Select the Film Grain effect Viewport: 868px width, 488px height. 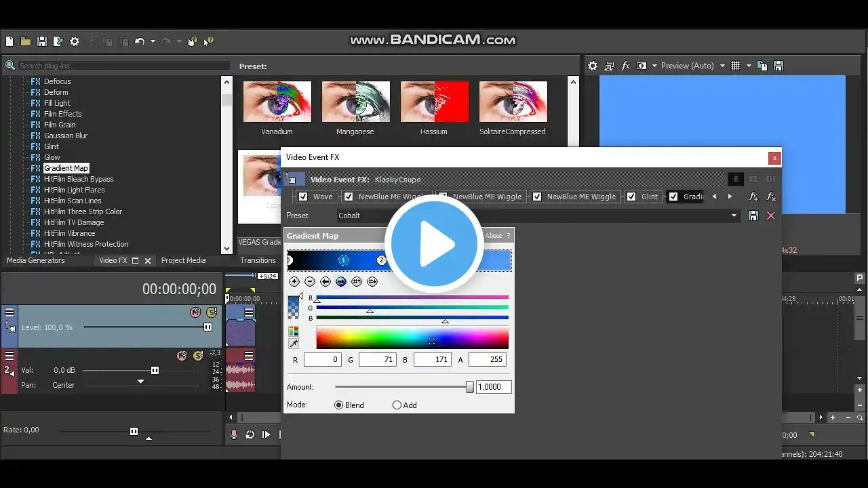[x=60, y=125]
